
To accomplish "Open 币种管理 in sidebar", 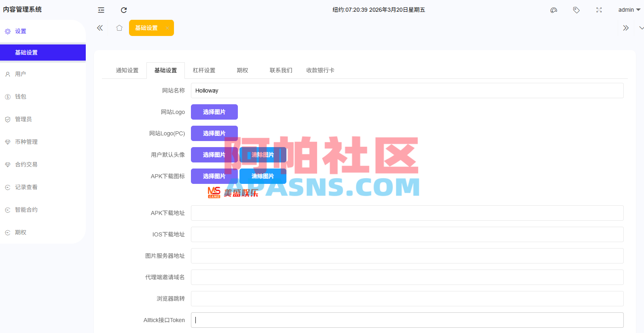I will [x=42, y=142].
